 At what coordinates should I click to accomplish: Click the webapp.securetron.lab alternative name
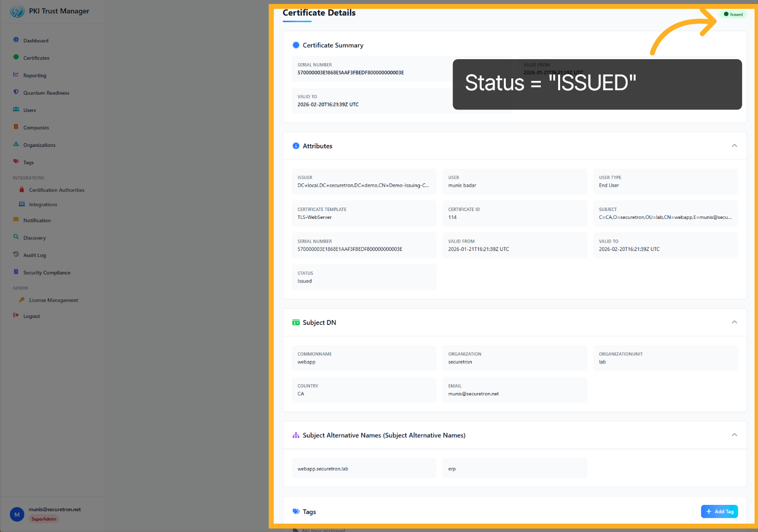(x=323, y=469)
